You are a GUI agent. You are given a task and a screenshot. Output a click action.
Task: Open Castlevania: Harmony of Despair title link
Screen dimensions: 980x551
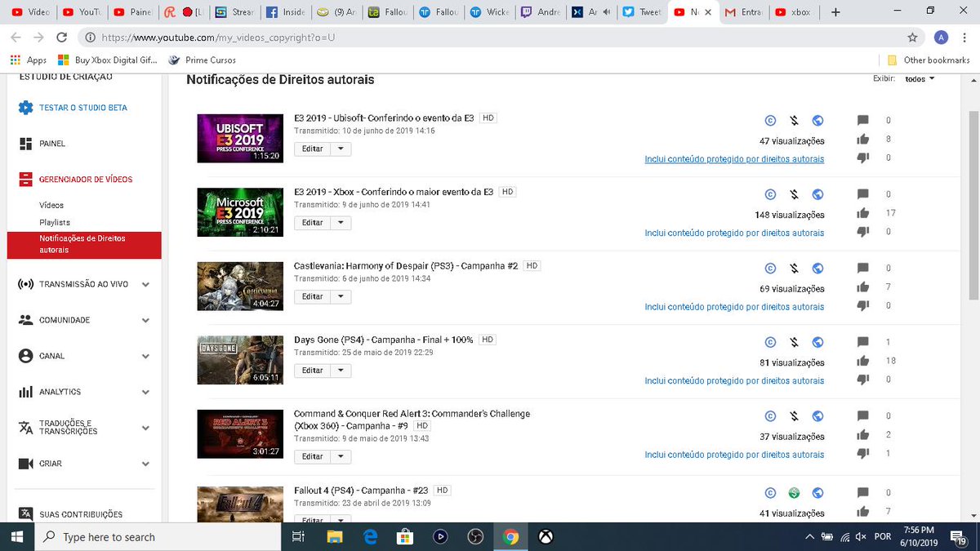pos(406,266)
